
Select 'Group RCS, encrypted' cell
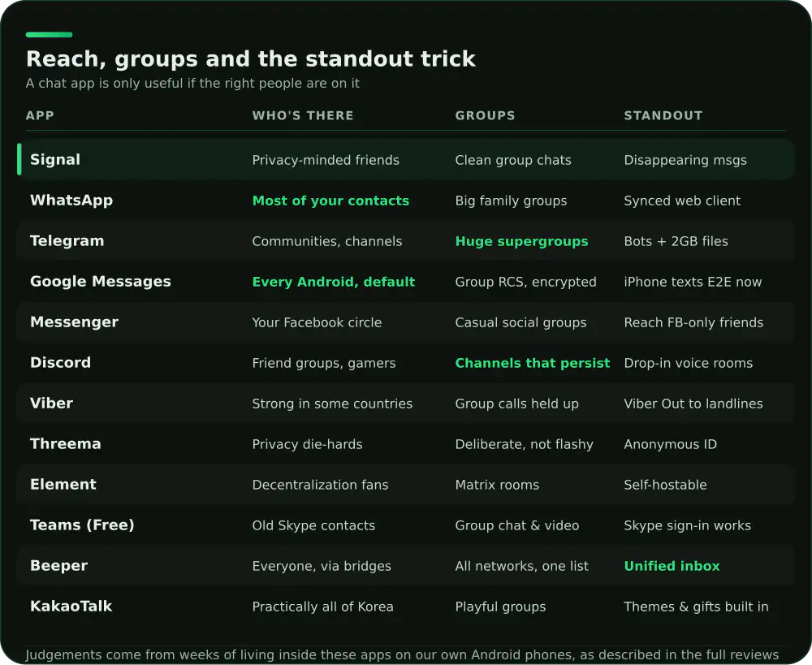pos(525,282)
